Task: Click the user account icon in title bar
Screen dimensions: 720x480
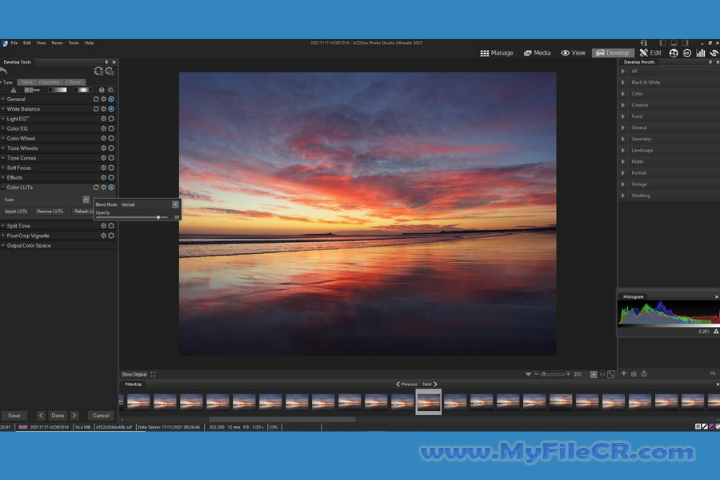Action: click(644, 43)
